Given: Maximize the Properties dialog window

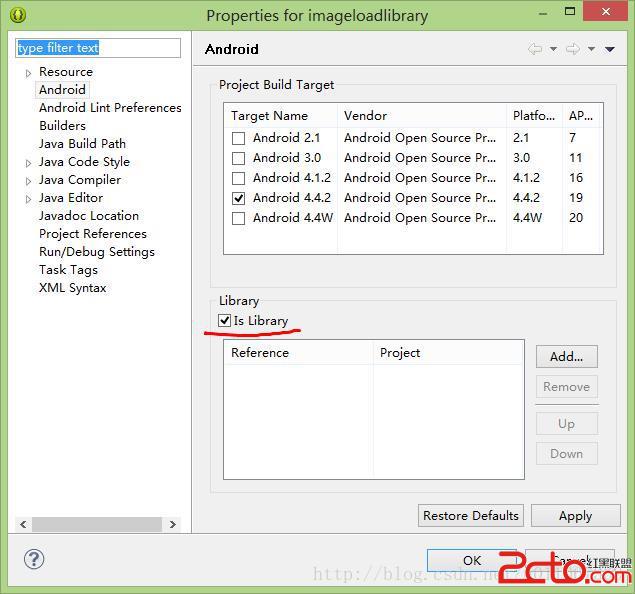Looking at the screenshot, I should tap(570, 11).
